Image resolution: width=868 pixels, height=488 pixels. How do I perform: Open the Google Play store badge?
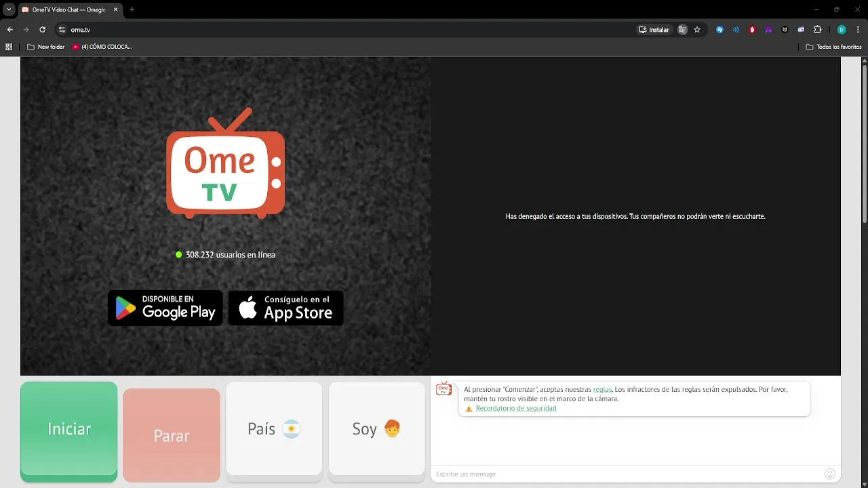(165, 308)
